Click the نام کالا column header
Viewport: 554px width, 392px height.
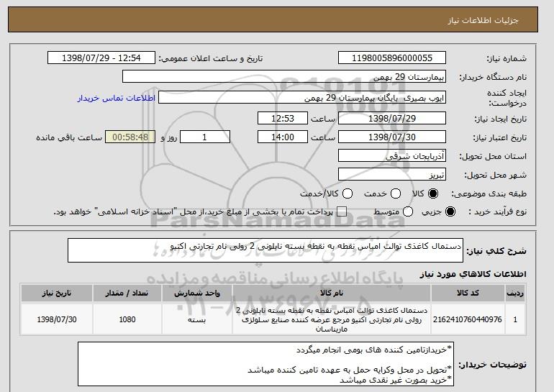click(332, 293)
